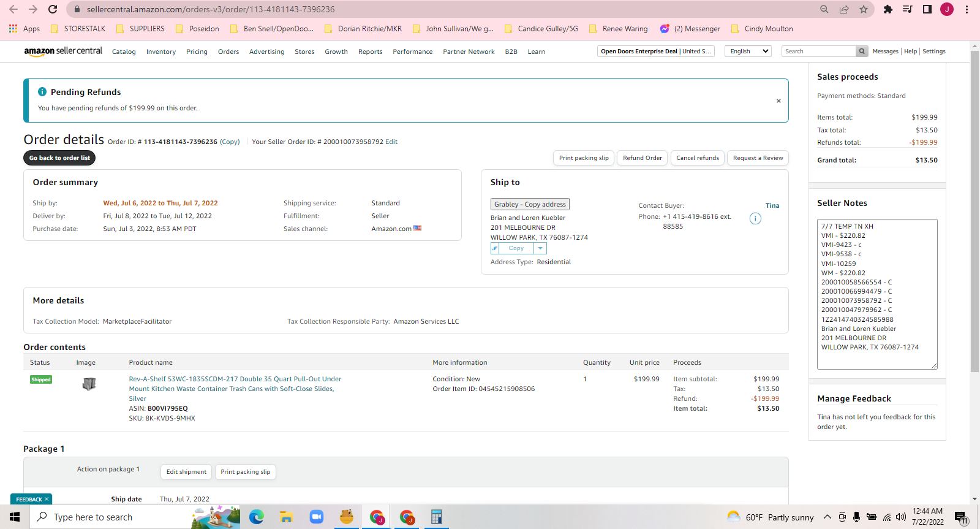
Task: Click the Grabley - Copy address button
Action: click(530, 204)
